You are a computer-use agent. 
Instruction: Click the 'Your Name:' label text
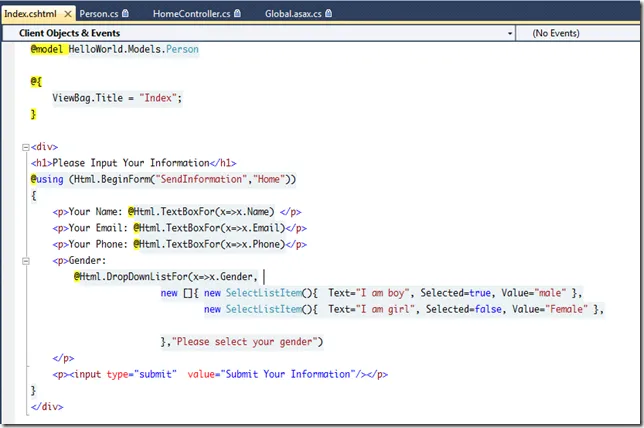click(95, 212)
